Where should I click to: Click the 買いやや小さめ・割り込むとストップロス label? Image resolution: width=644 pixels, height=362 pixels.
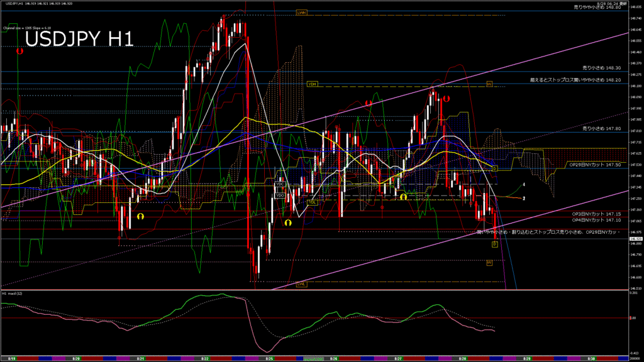point(548,233)
